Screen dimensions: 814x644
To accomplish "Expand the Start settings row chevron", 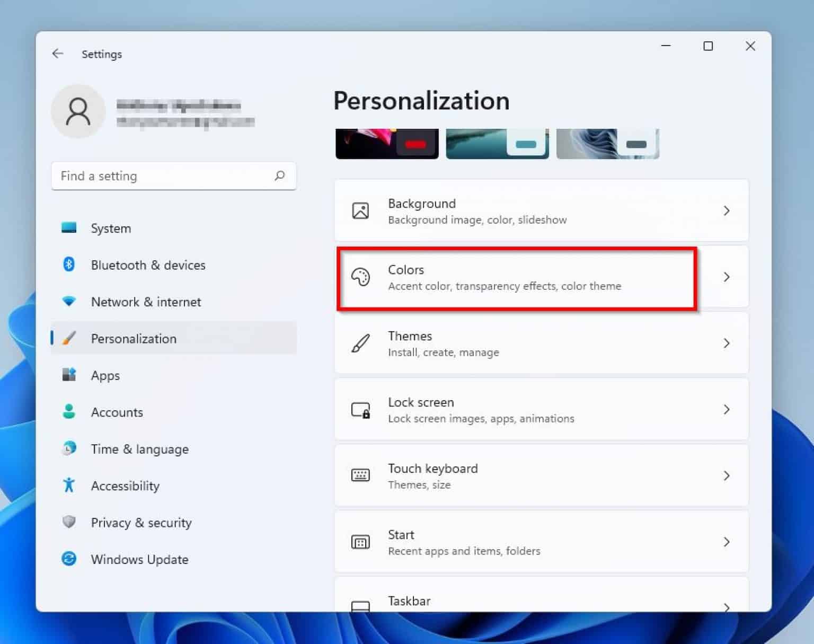I will tap(727, 542).
